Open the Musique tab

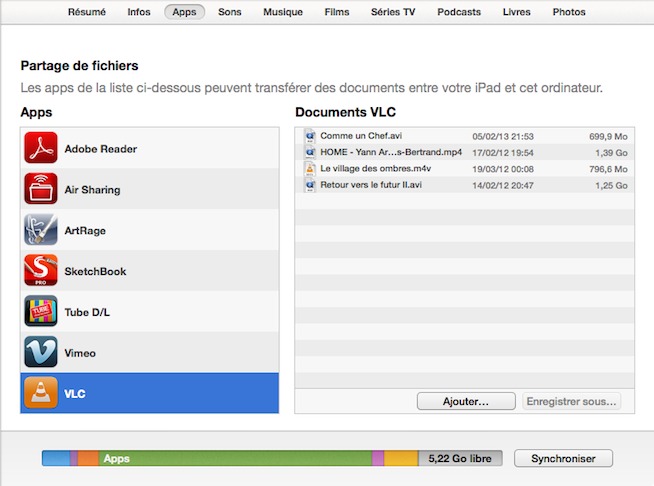[x=283, y=12]
